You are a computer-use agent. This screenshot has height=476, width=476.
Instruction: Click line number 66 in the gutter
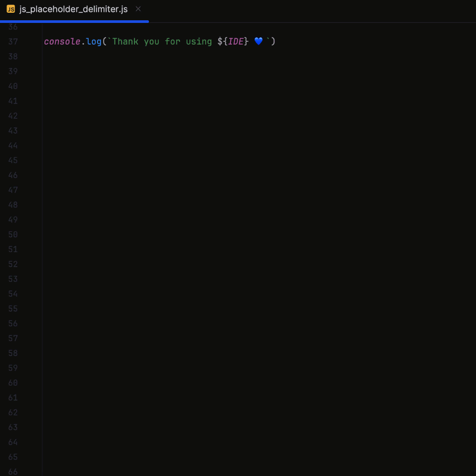13,471
